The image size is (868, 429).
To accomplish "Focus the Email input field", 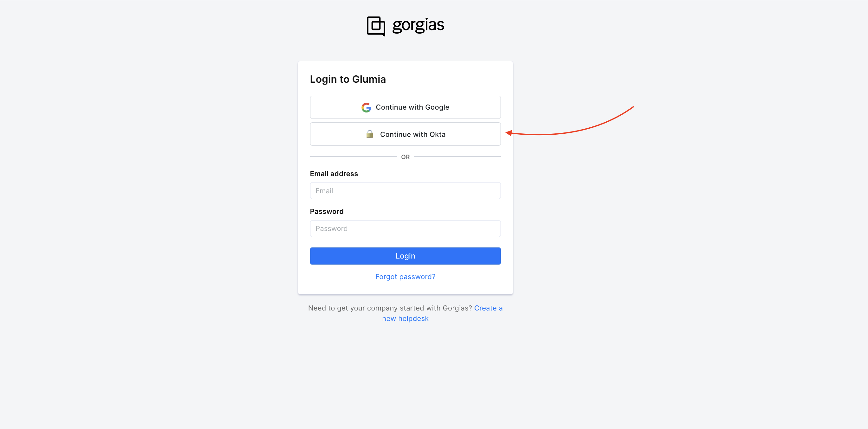I will click(x=405, y=191).
